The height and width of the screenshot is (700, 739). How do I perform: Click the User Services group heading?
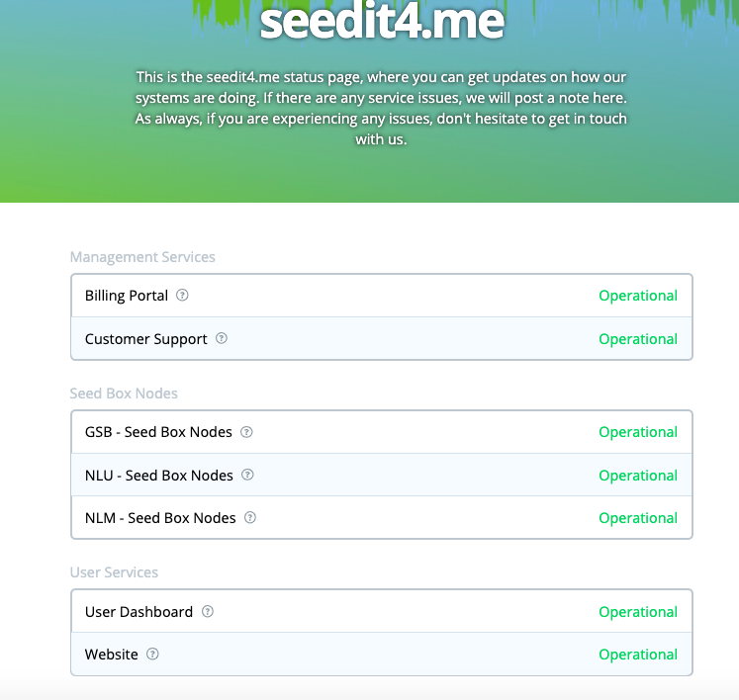[114, 572]
